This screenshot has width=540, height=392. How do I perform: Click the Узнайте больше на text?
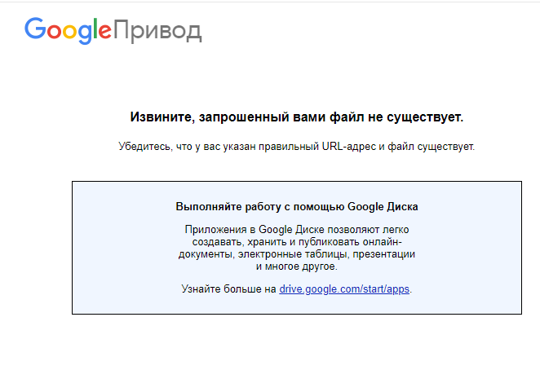click(x=228, y=289)
